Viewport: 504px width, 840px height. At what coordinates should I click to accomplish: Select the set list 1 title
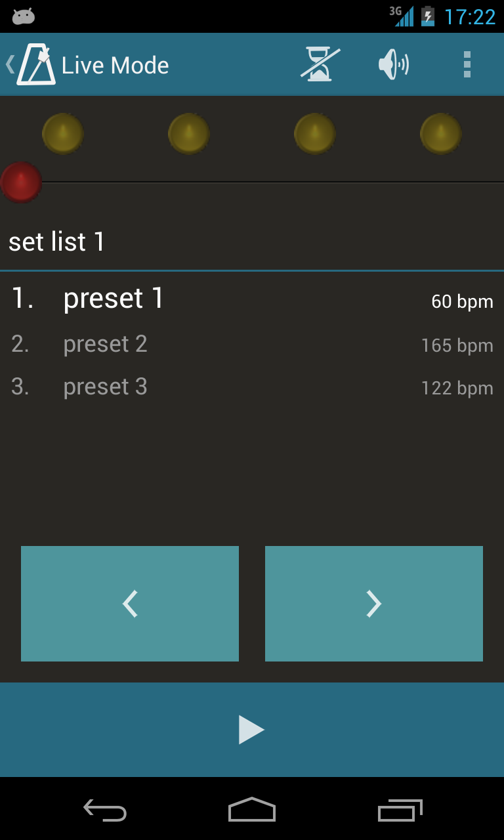(x=57, y=242)
